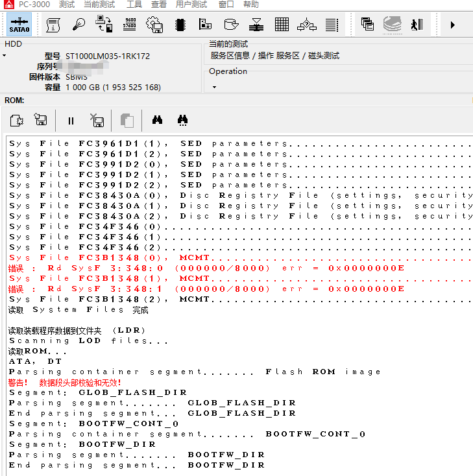Click the find next binoculars icon
Viewport: 473px width, 476px height.
pos(182,121)
